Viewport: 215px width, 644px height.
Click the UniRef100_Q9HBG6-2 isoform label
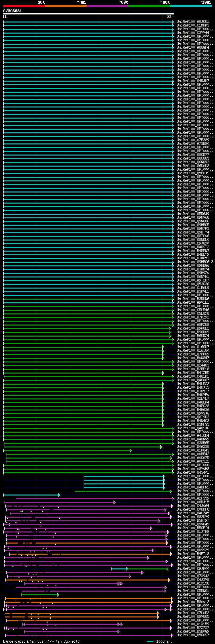click(x=195, y=262)
